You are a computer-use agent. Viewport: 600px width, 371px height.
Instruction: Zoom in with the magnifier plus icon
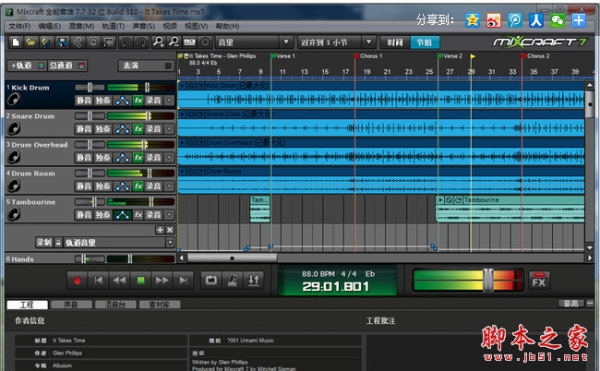point(158,42)
